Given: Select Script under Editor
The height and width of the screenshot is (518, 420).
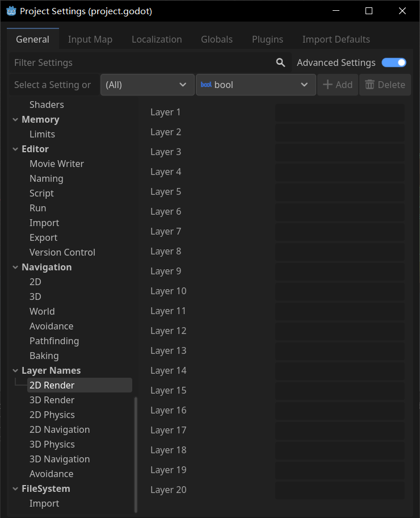Looking at the screenshot, I should coord(41,194).
